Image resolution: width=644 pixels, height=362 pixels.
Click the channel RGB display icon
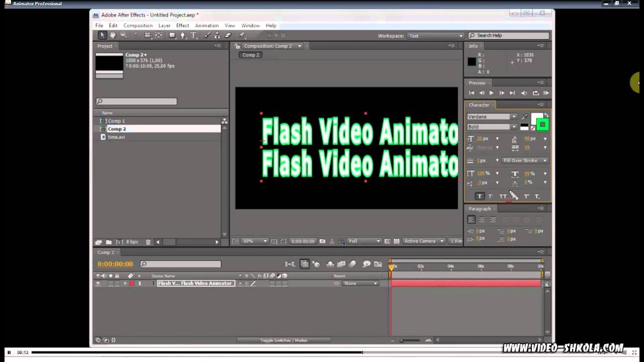(342, 241)
